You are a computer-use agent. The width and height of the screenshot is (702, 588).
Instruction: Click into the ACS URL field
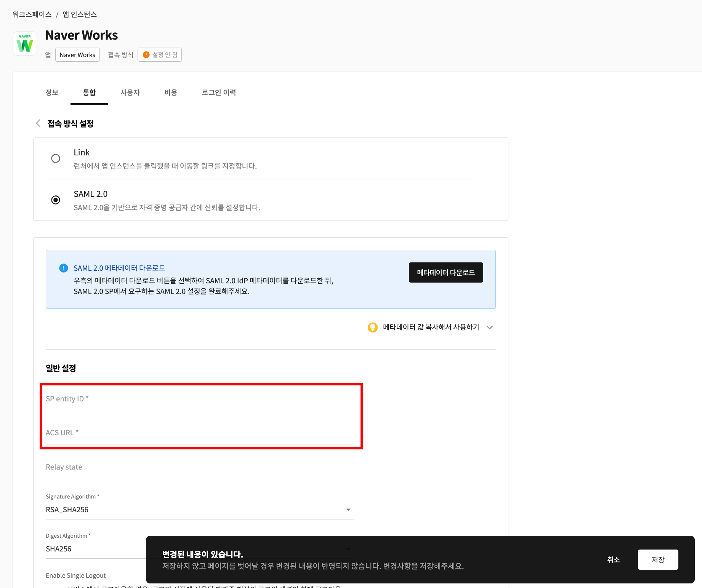click(199, 433)
